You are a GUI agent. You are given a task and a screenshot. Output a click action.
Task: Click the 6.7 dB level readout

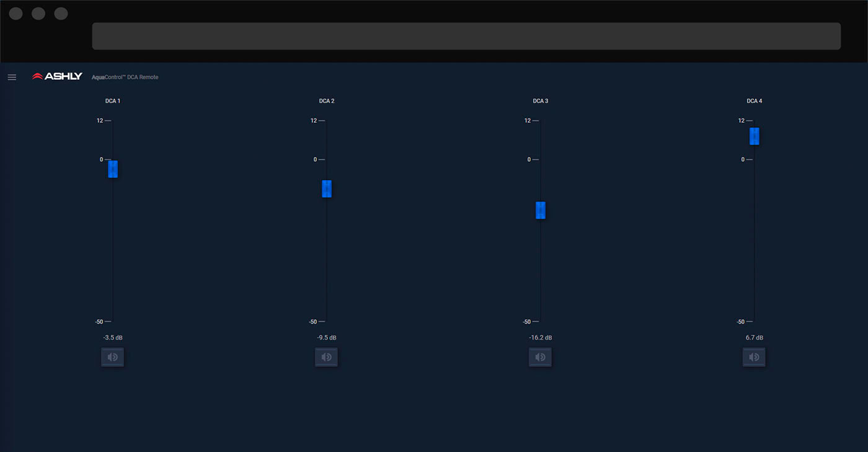755,338
